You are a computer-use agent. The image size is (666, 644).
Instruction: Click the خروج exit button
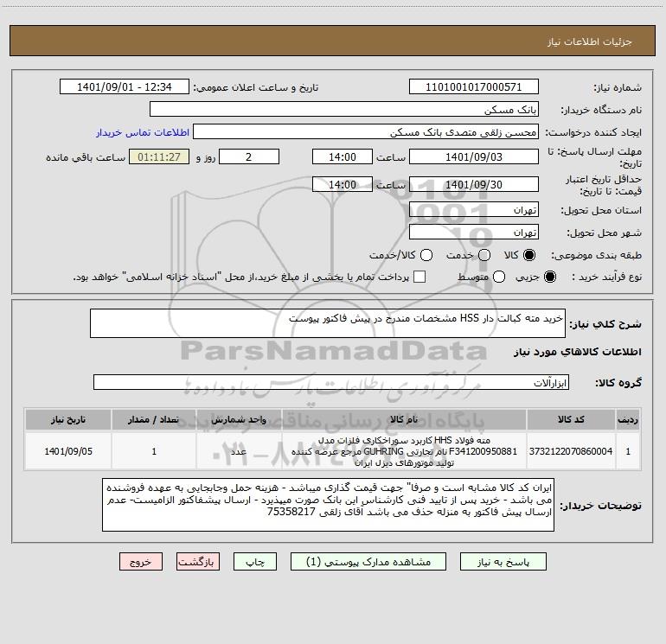tap(141, 562)
